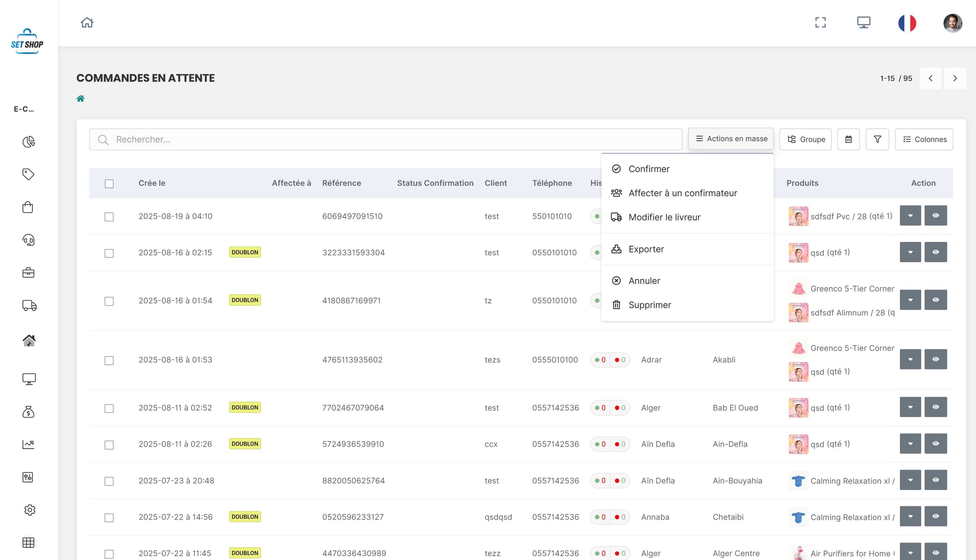The width and height of the screenshot is (976, 560).
Task: Choose 'Supprimer' in the bulk actions menu
Action: click(x=650, y=305)
